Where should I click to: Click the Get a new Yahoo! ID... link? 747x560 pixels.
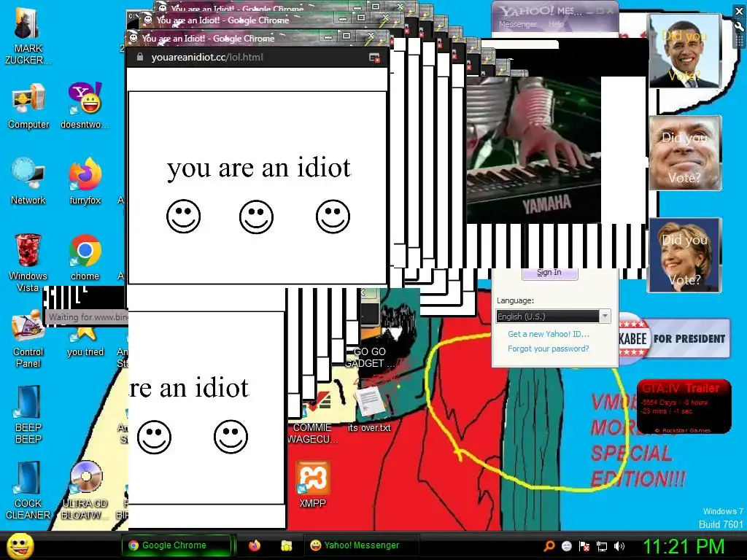[x=549, y=334]
